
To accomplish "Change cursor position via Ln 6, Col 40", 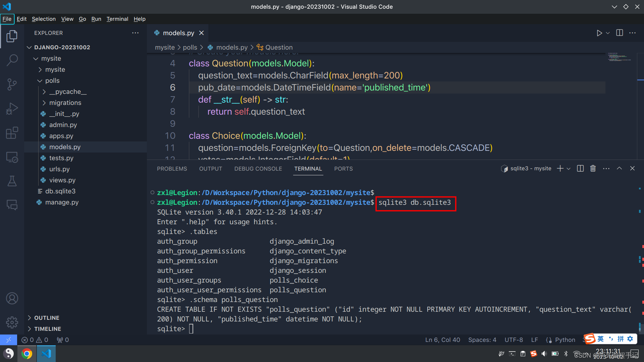I will click(x=442, y=340).
